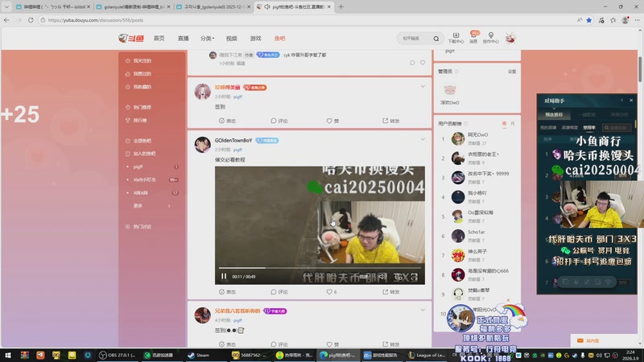
Task: Pause the playing video
Action: (224, 277)
